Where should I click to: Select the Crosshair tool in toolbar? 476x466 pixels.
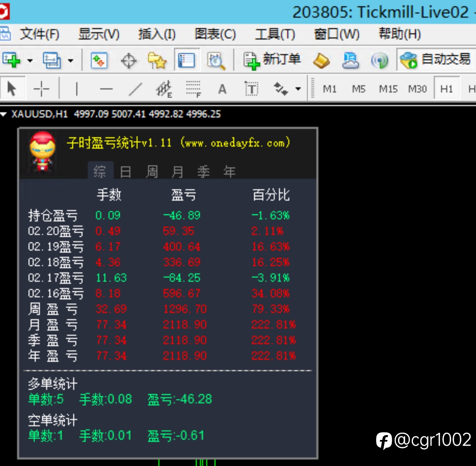(x=41, y=89)
